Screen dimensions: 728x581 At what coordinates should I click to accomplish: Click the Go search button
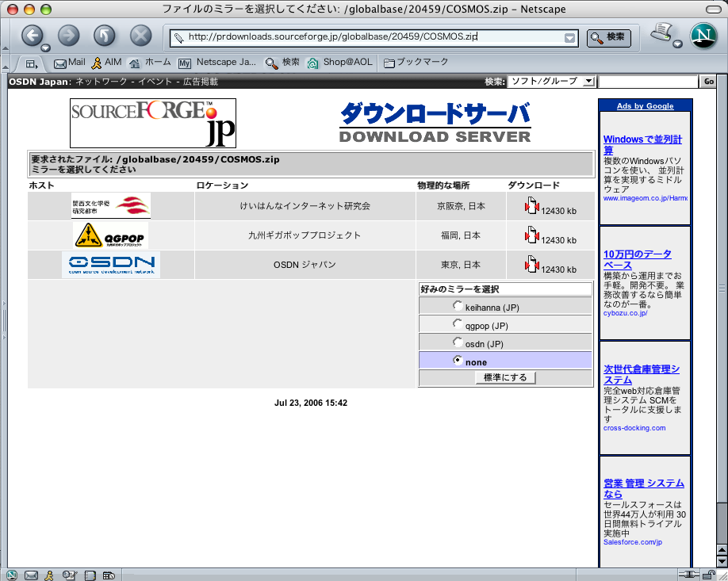coord(708,82)
